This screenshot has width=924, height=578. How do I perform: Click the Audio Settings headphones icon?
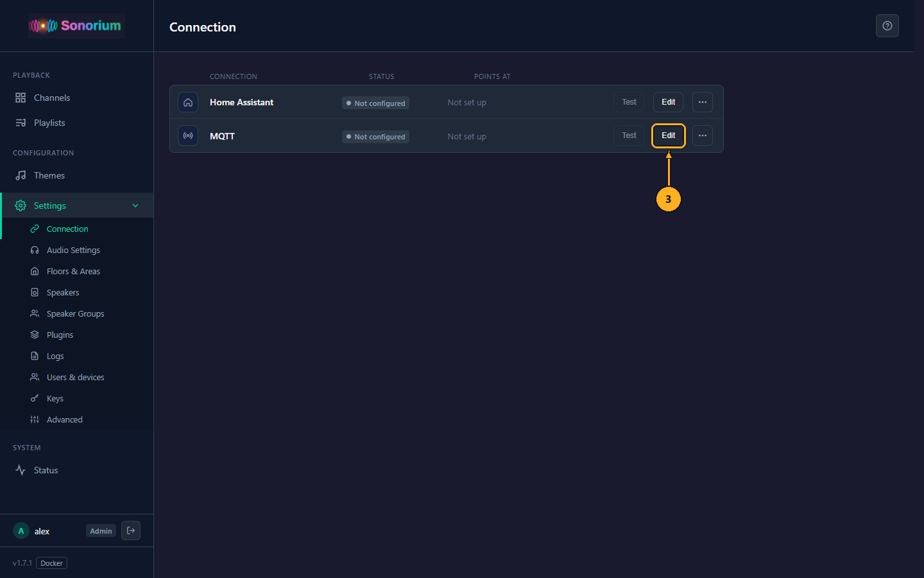[x=35, y=250]
